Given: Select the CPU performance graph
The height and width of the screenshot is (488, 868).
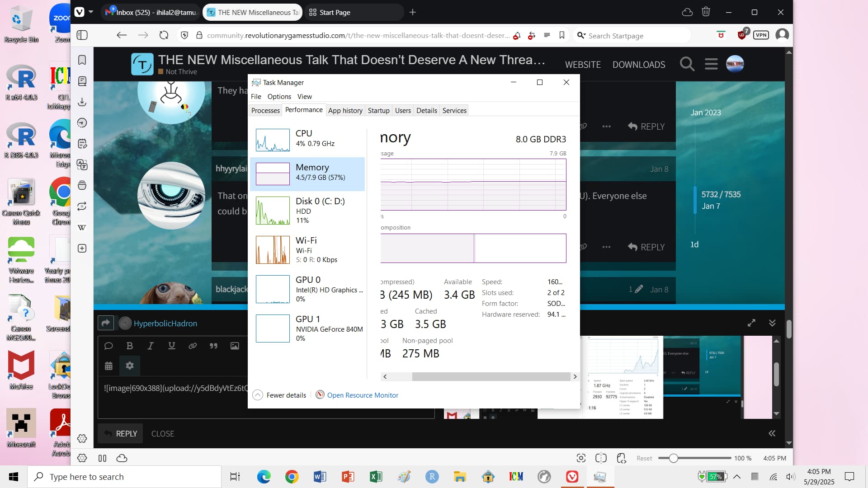Looking at the screenshot, I should point(307,140).
